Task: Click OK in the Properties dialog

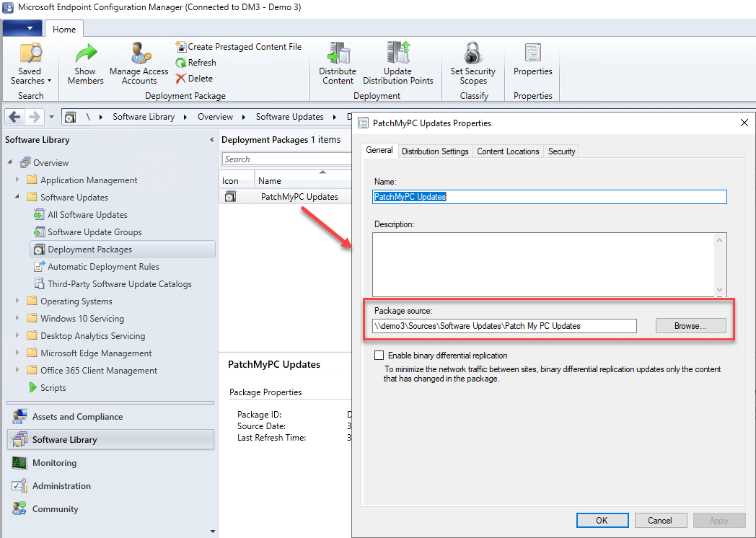Action: tap(602, 521)
